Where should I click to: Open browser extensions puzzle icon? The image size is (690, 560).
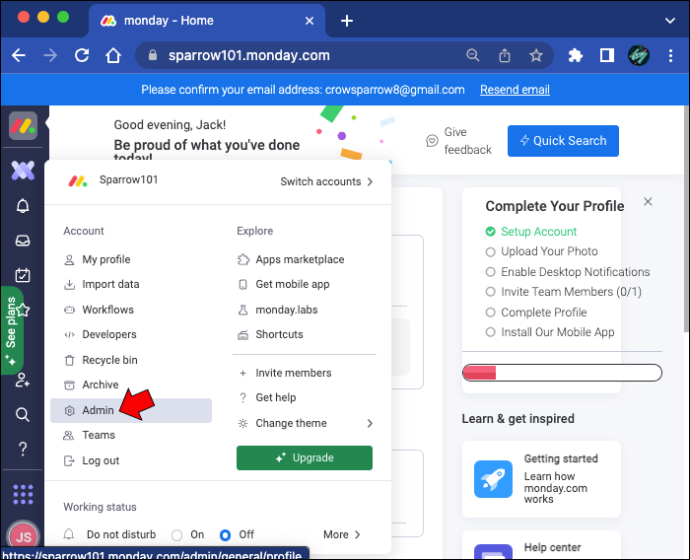point(576,55)
